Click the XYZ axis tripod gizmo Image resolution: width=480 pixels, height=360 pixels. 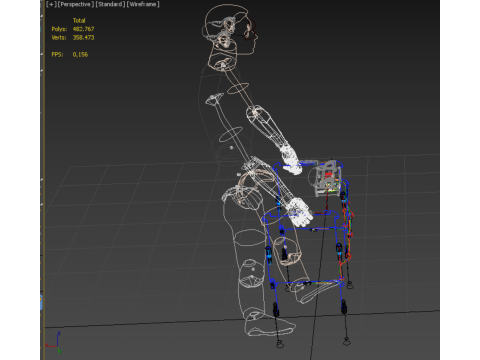54,343
